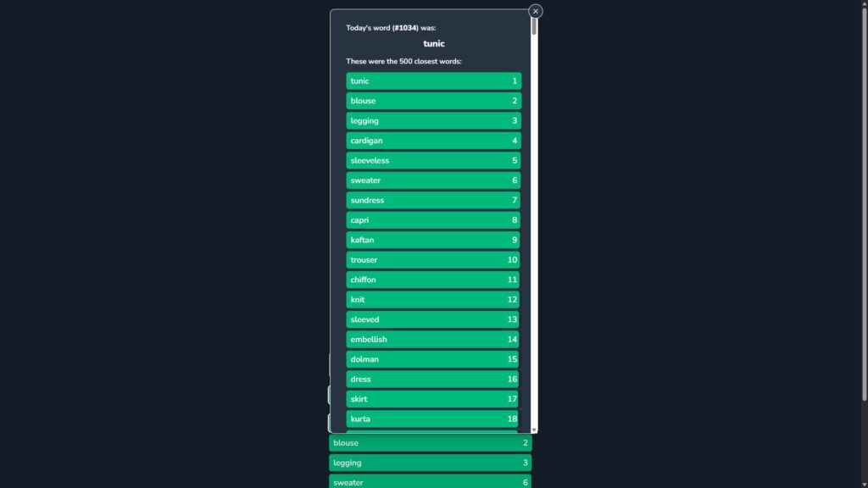
Task: Click the modal's scrollbar track
Action: 534,254
